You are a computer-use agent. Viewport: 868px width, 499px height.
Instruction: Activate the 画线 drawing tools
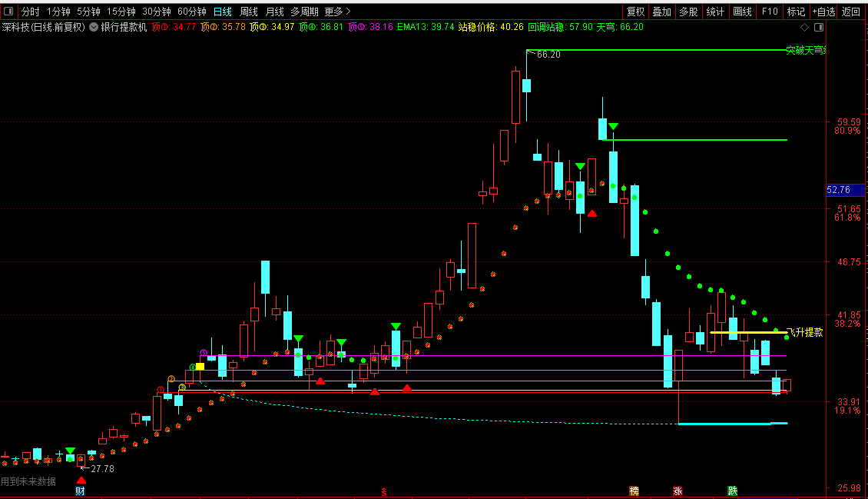[742, 12]
